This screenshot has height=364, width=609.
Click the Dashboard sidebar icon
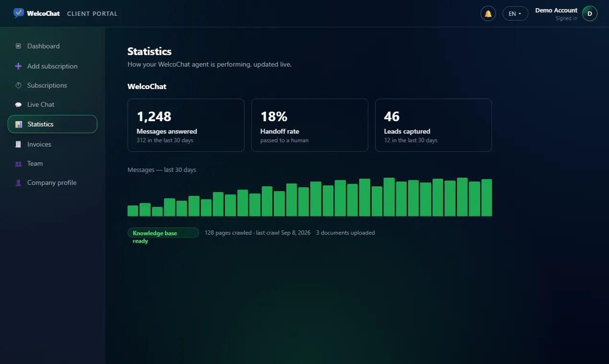pyautogui.click(x=18, y=46)
